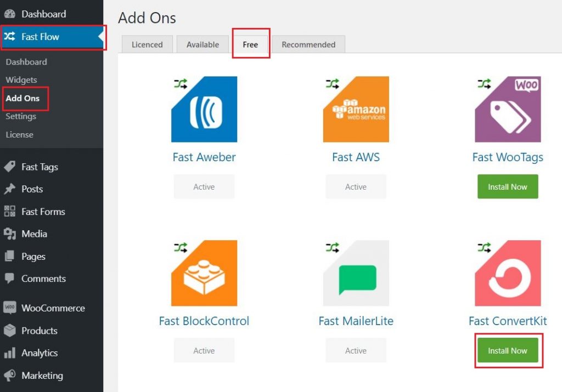562x392 pixels.
Task: Click the Active button under Fast BlockControl
Action: 204,350
